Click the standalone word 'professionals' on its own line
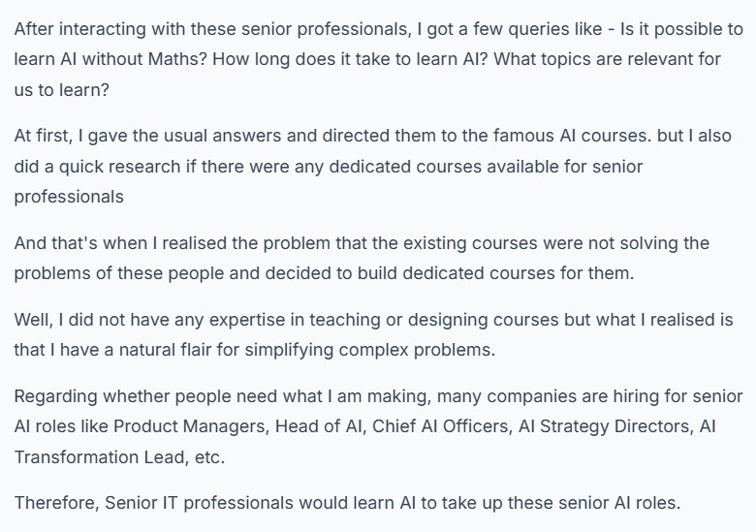Viewport: 756px width, 532px height. pyautogui.click(x=69, y=197)
